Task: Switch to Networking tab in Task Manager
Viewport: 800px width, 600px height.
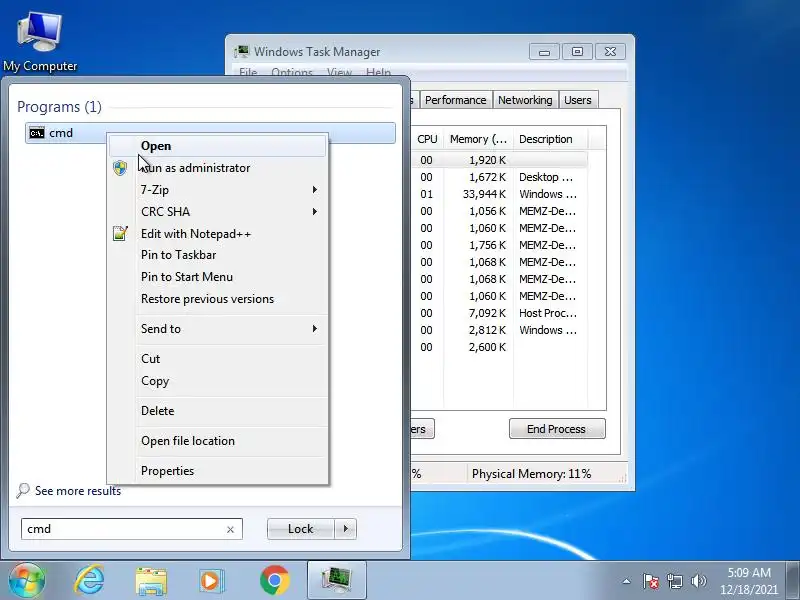Action: (x=525, y=100)
